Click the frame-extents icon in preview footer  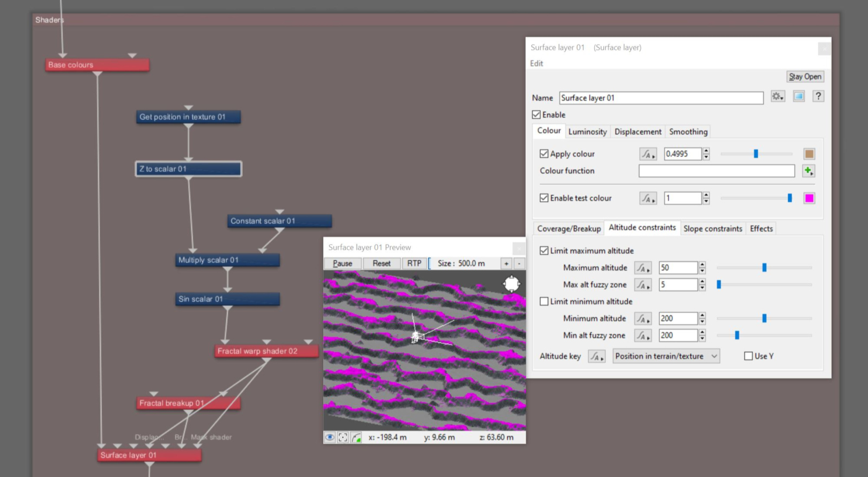pos(343,437)
